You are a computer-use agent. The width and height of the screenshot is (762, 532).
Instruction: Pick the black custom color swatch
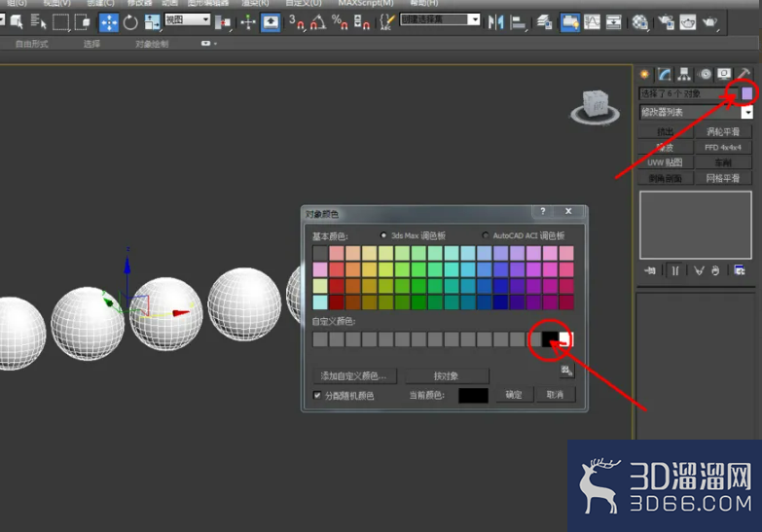550,339
